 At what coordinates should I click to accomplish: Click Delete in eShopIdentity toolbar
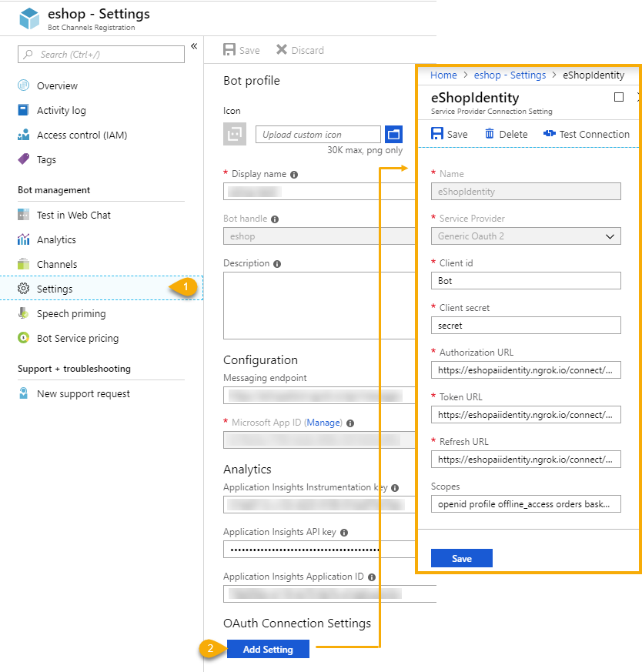[x=507, y=134]
